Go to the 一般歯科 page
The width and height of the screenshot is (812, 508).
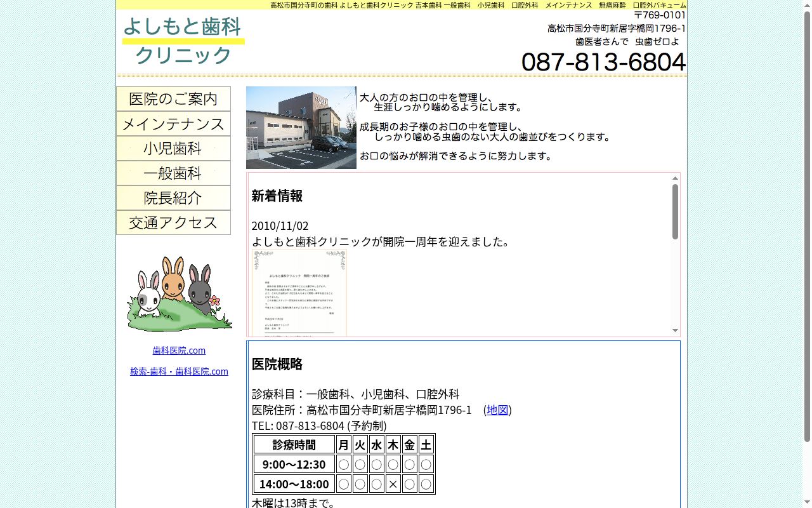[173, 173]
